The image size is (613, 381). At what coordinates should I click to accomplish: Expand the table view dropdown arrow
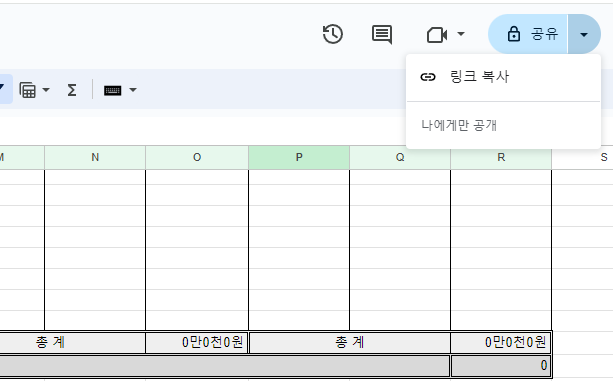(46, 90)
